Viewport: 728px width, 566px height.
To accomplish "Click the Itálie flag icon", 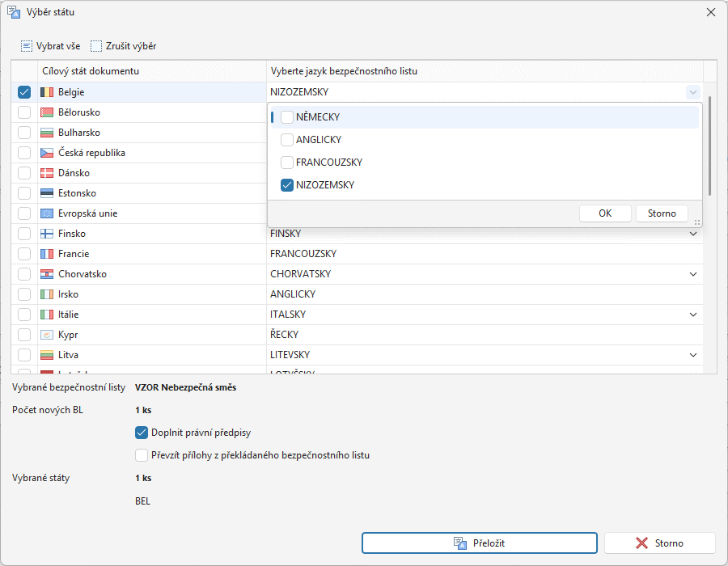I will pyautogui.click(x=47, y=315).
